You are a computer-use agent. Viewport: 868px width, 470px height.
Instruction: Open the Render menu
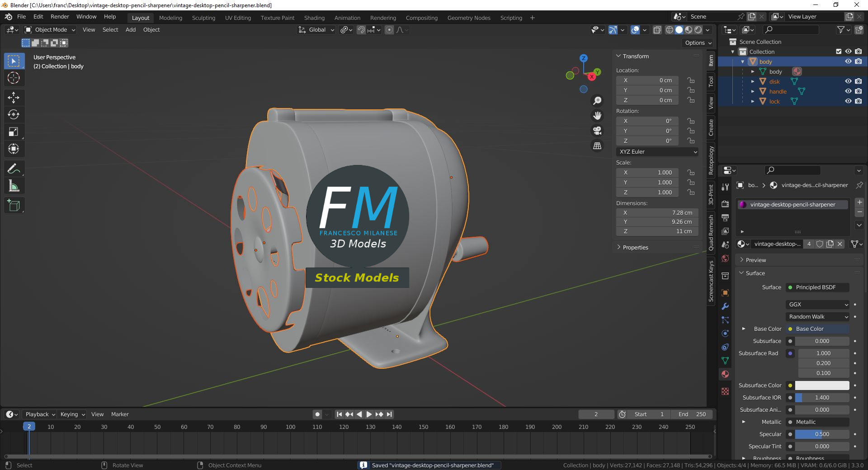click(x=60, y=17)
